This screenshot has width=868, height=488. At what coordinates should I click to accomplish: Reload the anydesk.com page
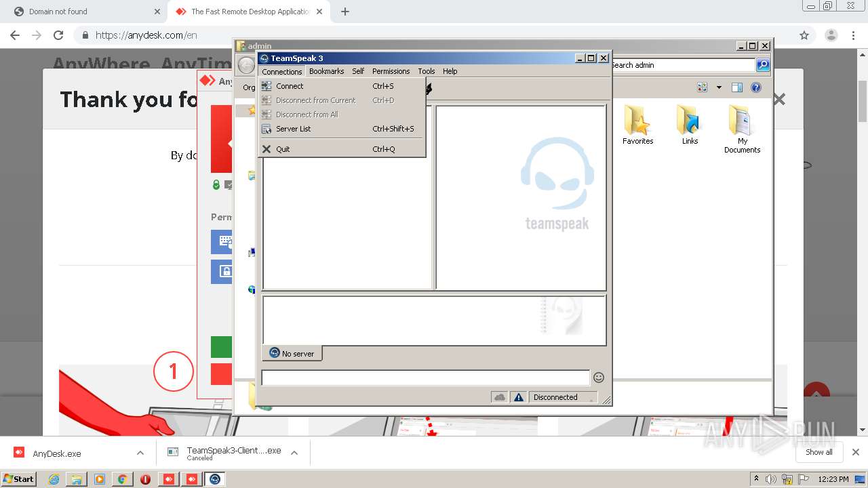58,35
